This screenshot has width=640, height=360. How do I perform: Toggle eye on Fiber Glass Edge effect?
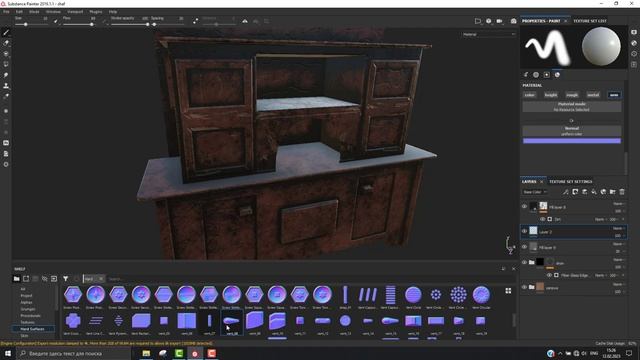coord(549,276)
